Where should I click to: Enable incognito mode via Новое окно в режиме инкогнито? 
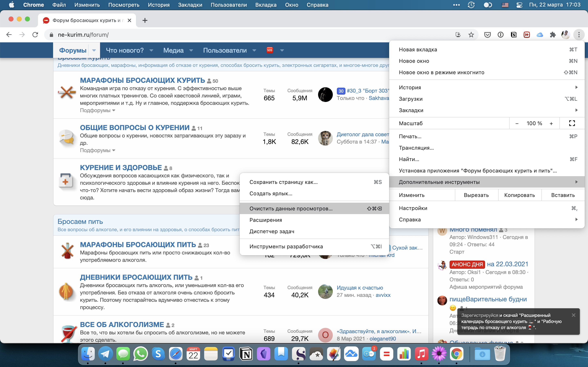[x=442, y=72]
